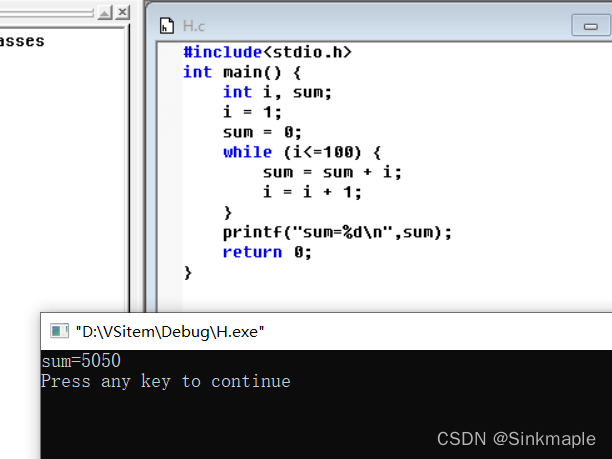Click the "return 0;" code line
This screenshot has height=459, width=612.
(x=267, y=252)
